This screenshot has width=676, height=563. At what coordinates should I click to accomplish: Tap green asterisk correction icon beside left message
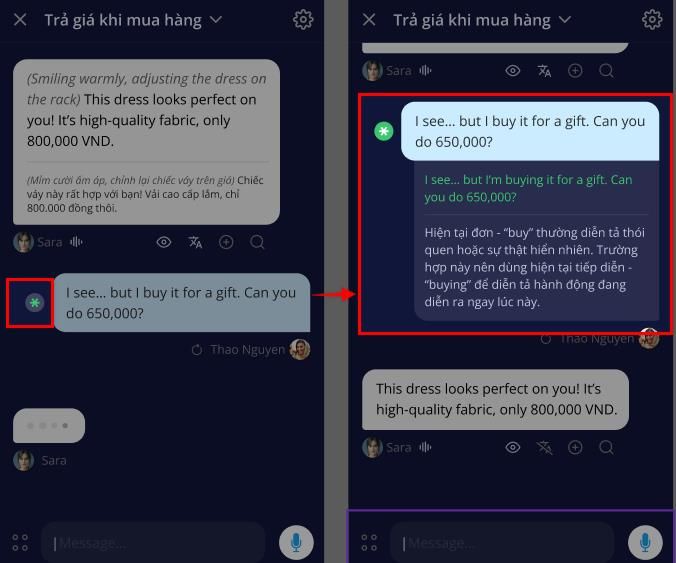34,303
